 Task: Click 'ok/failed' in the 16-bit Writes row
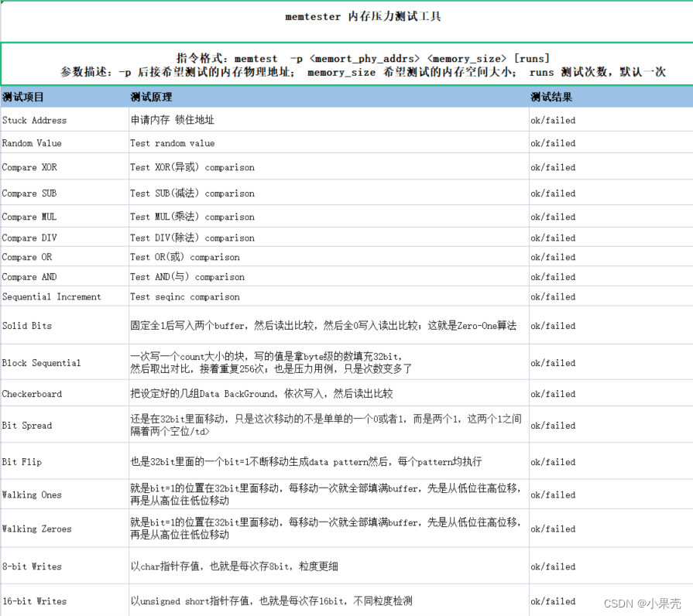coord(553,601)
